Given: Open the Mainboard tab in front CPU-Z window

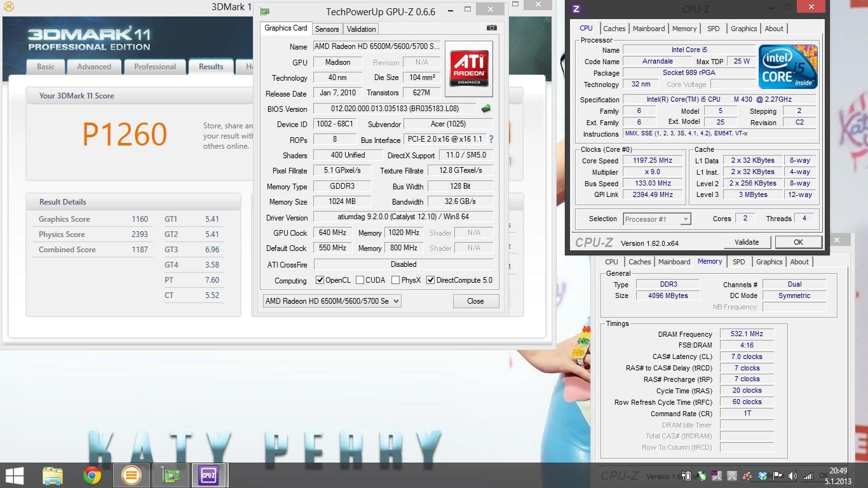Looking at the screenshot, I should tap(649, 29).
